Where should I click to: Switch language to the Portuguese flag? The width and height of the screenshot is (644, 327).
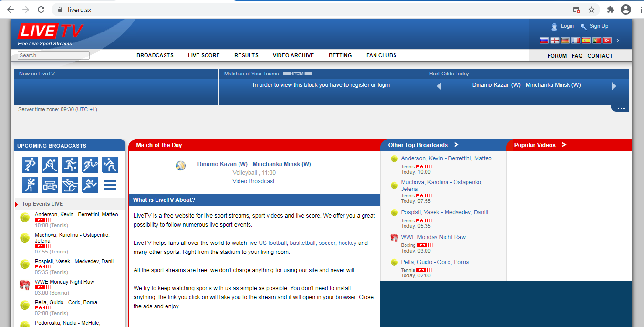click(x=597, y=41)
